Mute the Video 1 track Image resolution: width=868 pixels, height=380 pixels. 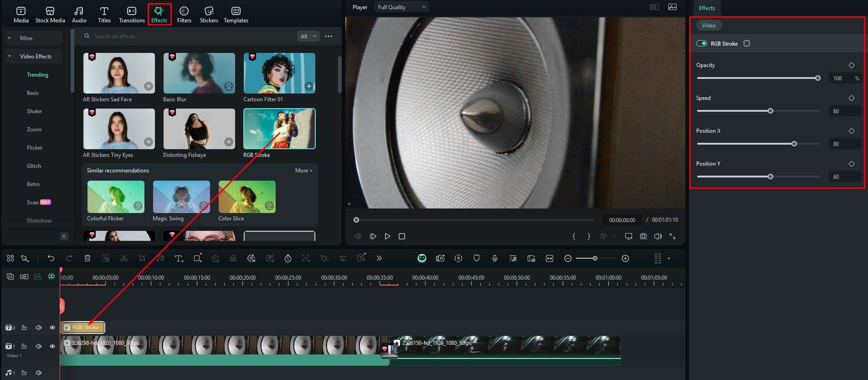pos(39,346)
